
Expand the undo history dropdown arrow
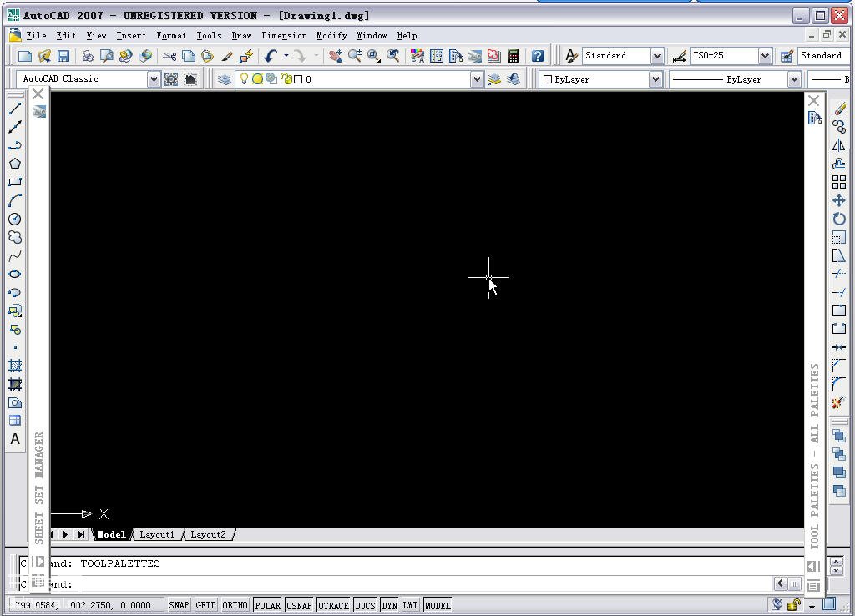(286, 56)
